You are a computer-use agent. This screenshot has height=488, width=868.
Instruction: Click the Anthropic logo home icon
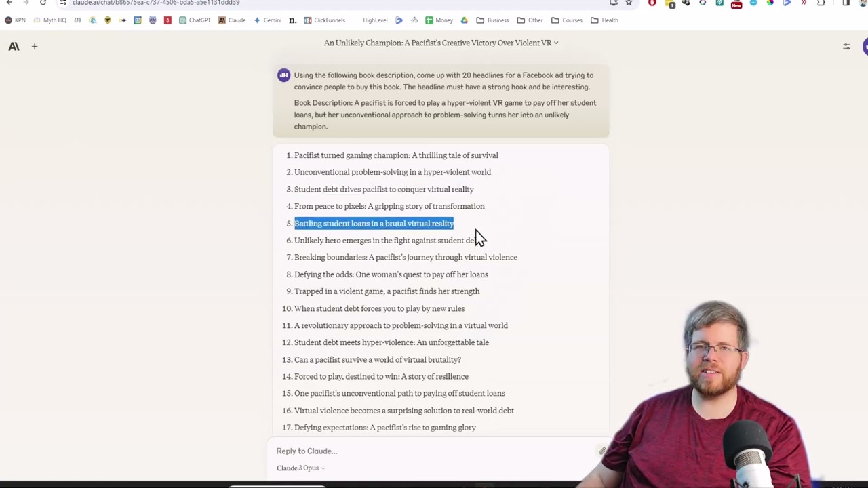tap(14, 47)
